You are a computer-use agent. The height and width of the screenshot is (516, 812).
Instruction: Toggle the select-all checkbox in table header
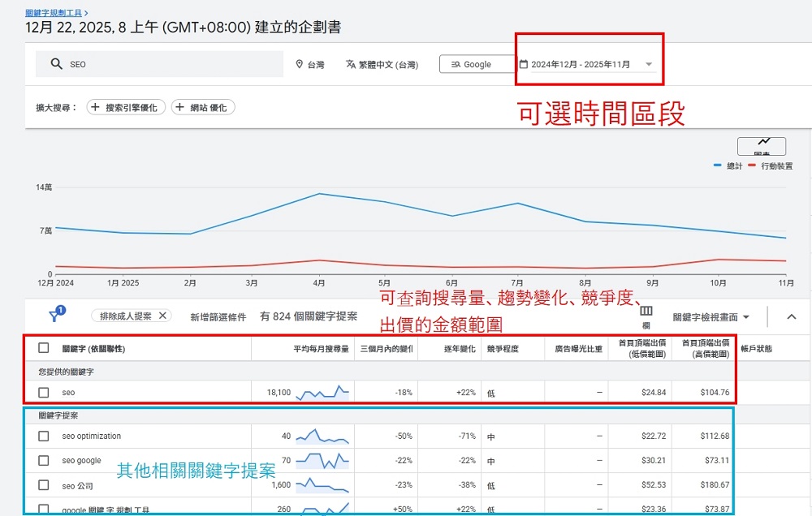pos(45,347)
